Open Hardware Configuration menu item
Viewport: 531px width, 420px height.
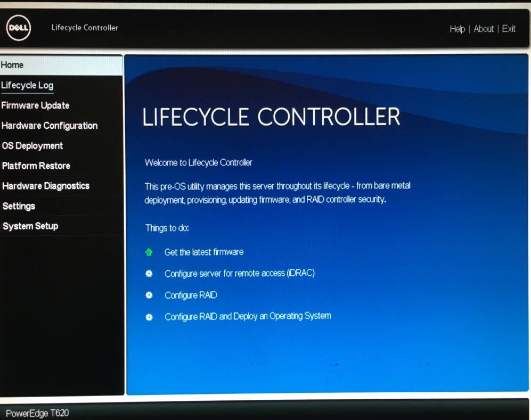(50, 126)
